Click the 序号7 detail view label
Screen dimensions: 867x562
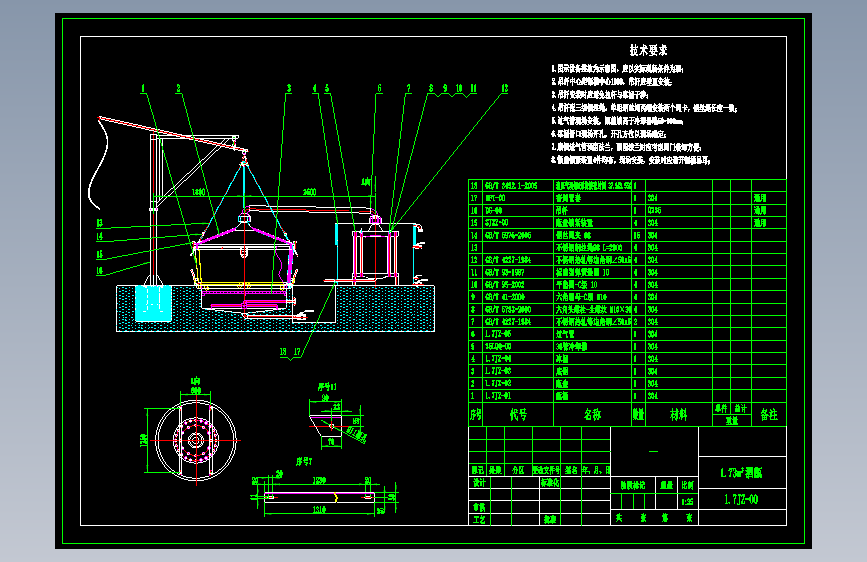304,461
